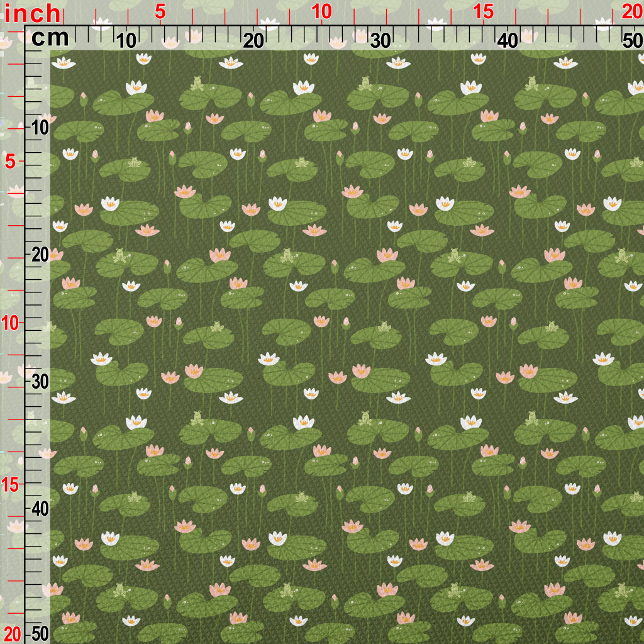This screenshot has width=644, height=644.
Task: Click the black 30 on the horizontal cm ruler
Action: coord(380,41)
